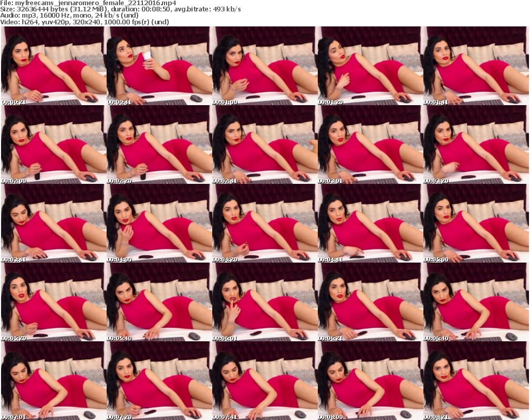
Task: Select the thumbnail stamped 00:01:41
Action: (476, 66)
